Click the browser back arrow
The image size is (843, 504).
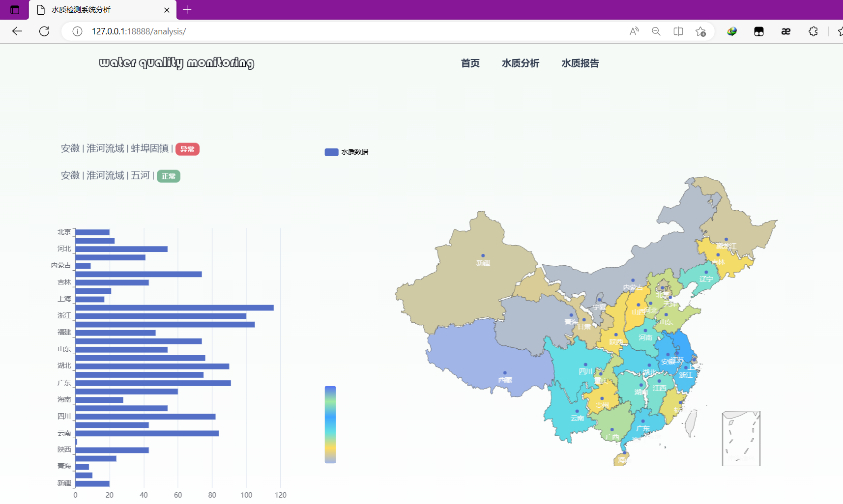(x=17, y=31)
